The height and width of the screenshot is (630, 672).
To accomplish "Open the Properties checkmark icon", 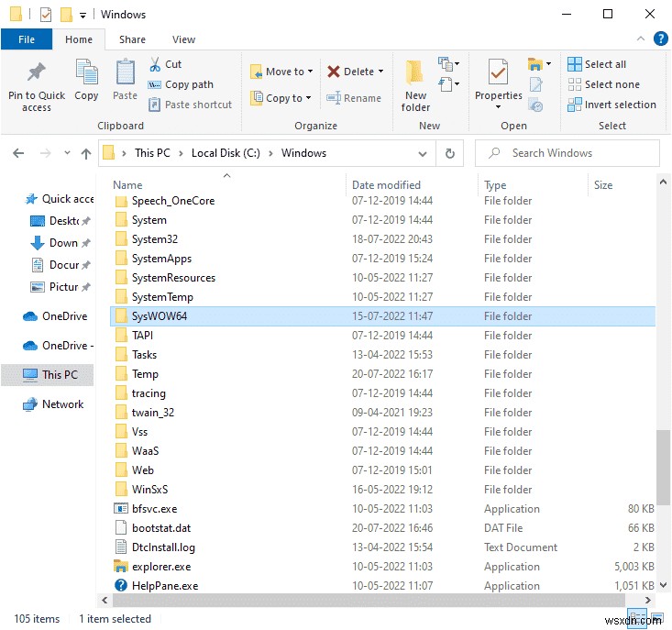I will coord(498,72).
